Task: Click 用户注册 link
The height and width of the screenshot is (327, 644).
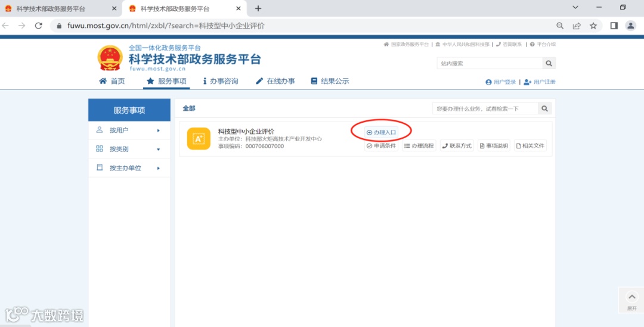Action: (x=540, y=82)
